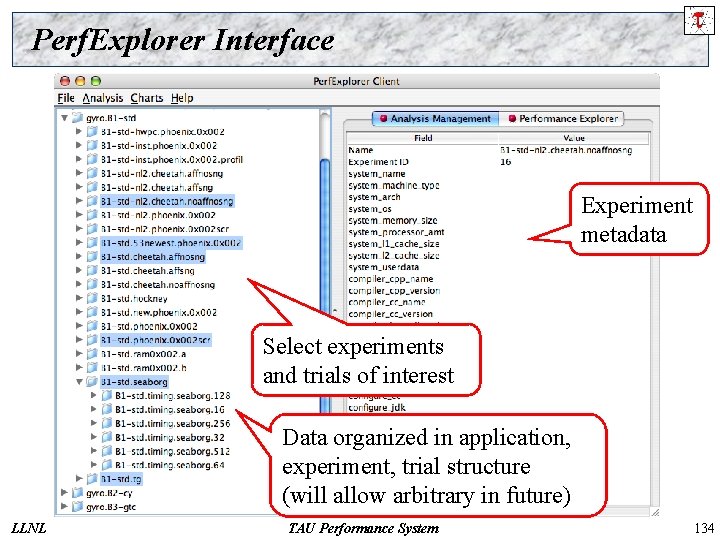Screen dimensions: 720x540
Task: Click the B1-std.timing.seaborg.512 trial icon
Action: (107, 451)
